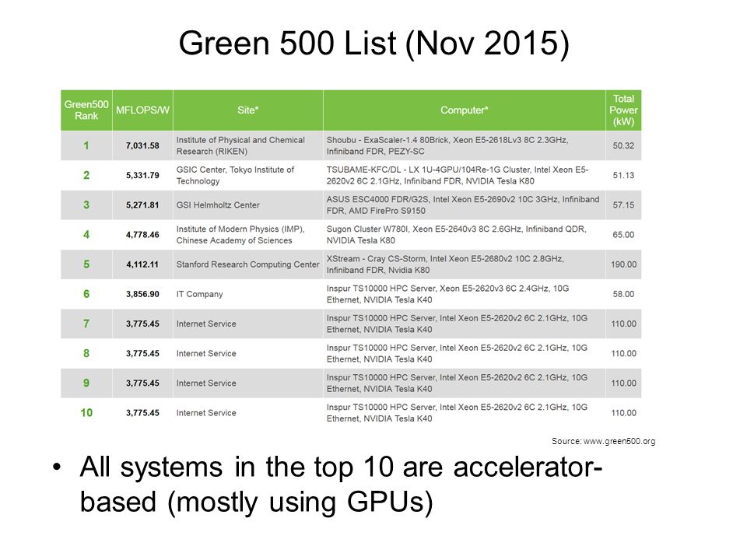Click the power value 51.13
This screenshot has width=747, height=560.
point(623,175)
